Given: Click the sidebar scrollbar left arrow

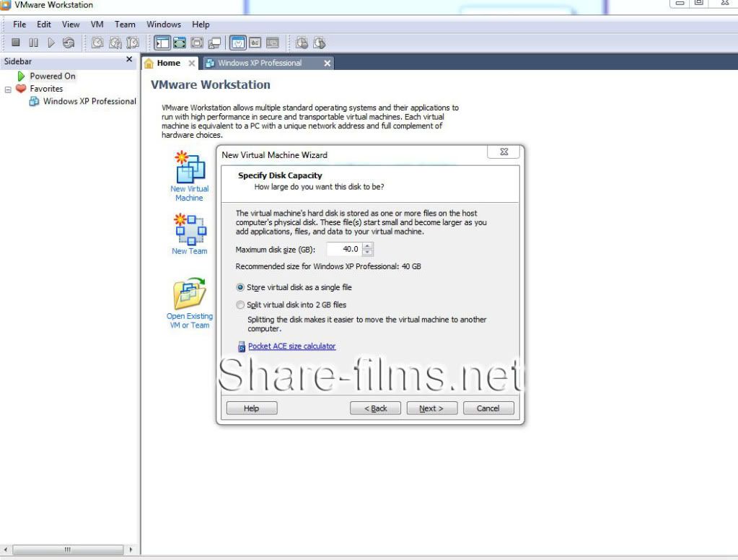Looking at the screenshot, I should tap(6, 550).
